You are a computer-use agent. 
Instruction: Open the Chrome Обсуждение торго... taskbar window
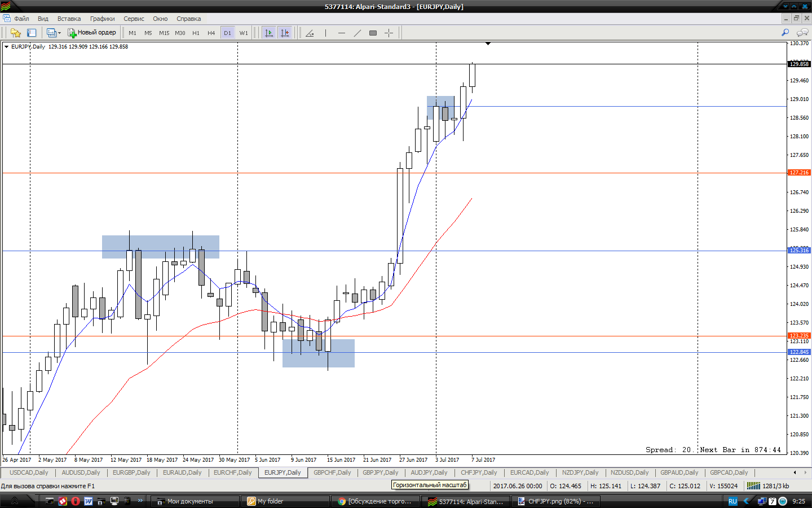click(375, 501)
